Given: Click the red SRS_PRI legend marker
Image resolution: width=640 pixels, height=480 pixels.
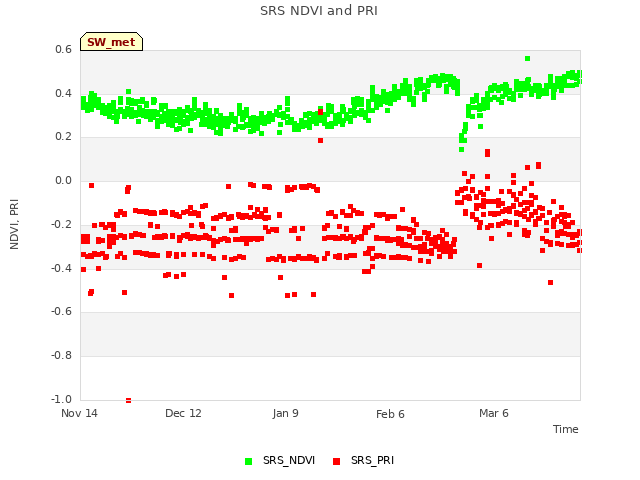Looking at the screenshot, I should [x=337, y=461].
